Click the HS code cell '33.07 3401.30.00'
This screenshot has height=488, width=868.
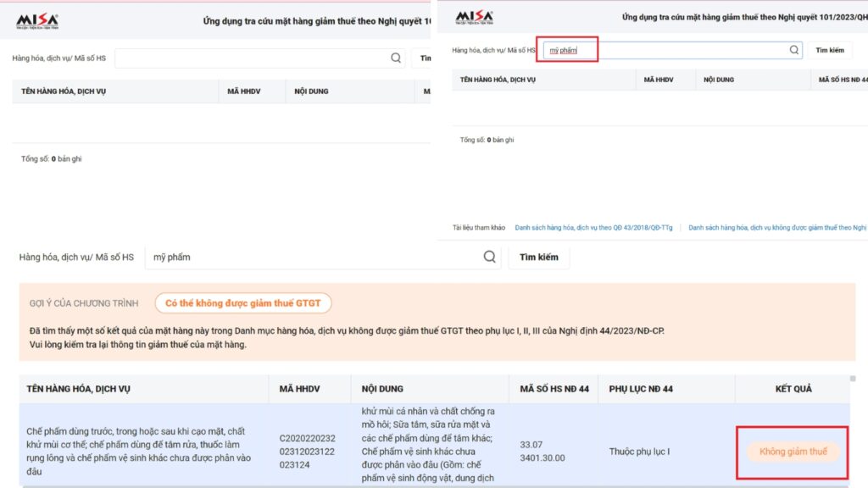[x=542, y=452]
